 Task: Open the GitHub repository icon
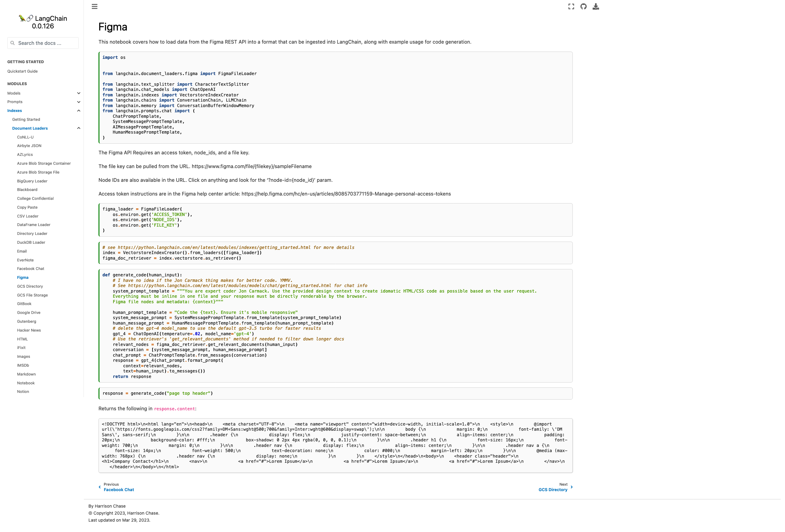point(583,6)
